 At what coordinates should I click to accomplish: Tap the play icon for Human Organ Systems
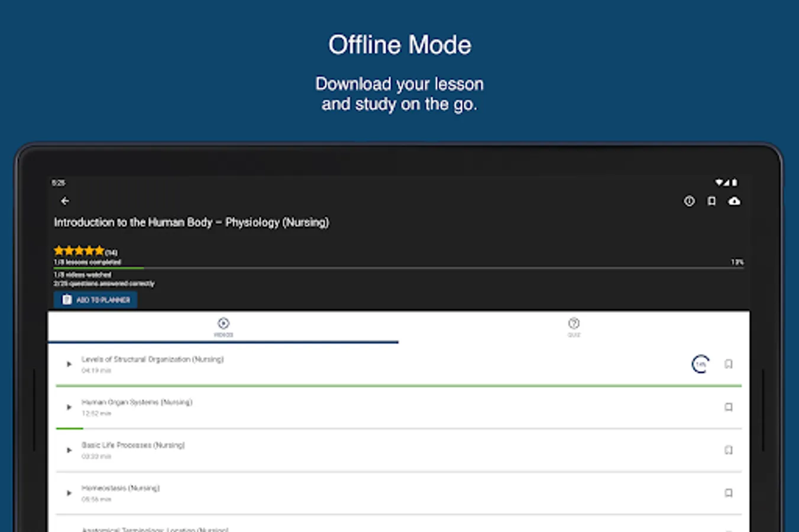click(x=69, y=407)
